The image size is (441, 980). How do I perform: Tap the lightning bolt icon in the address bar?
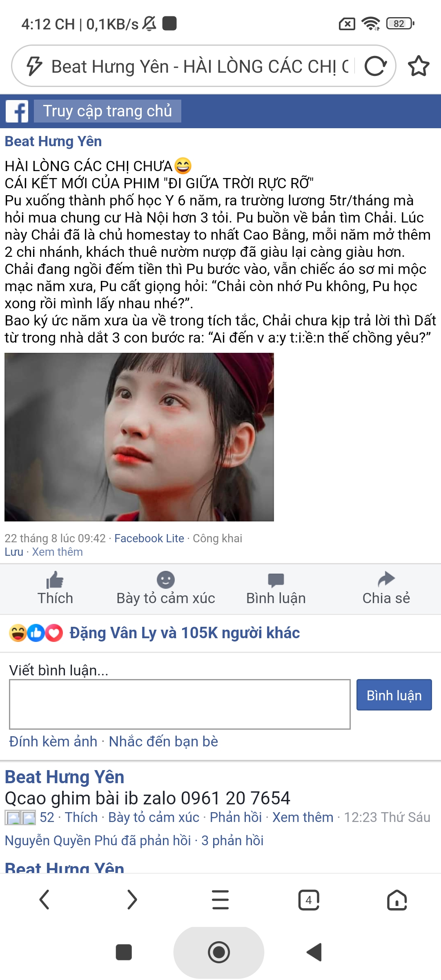(x=34, y=66)
